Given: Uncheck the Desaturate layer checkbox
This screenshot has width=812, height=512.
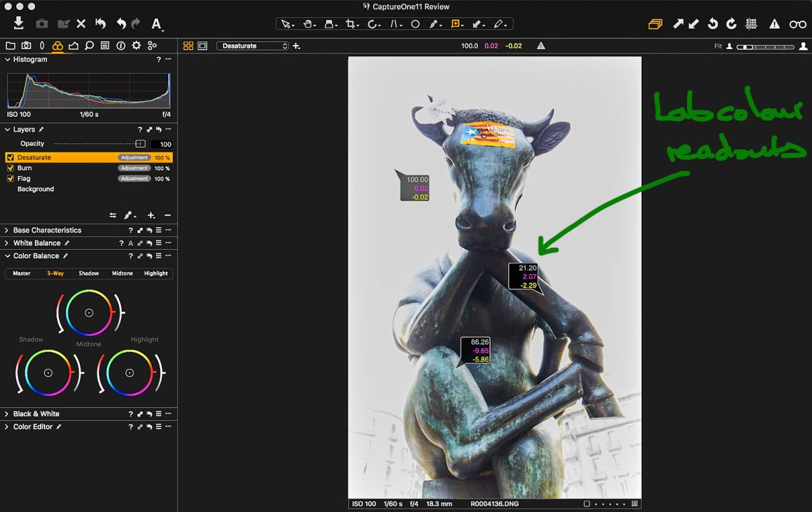Looking at the screenshot, I should (x=10, y=157).
